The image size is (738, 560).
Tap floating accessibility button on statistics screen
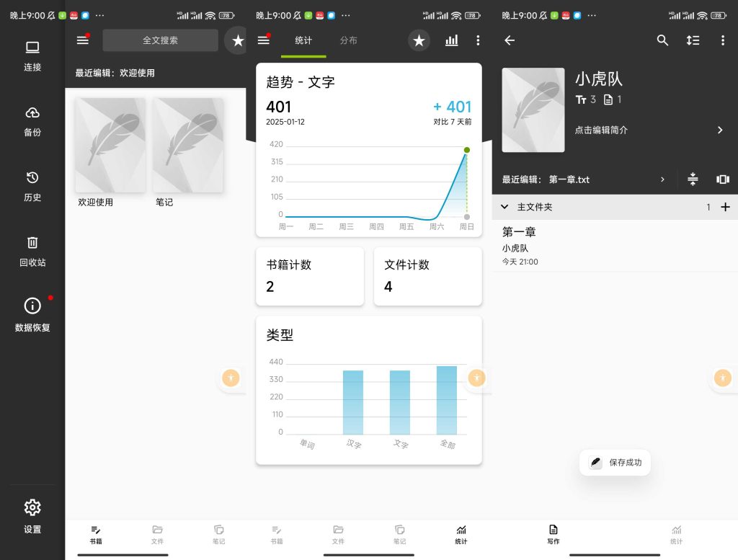pos(477,378)
